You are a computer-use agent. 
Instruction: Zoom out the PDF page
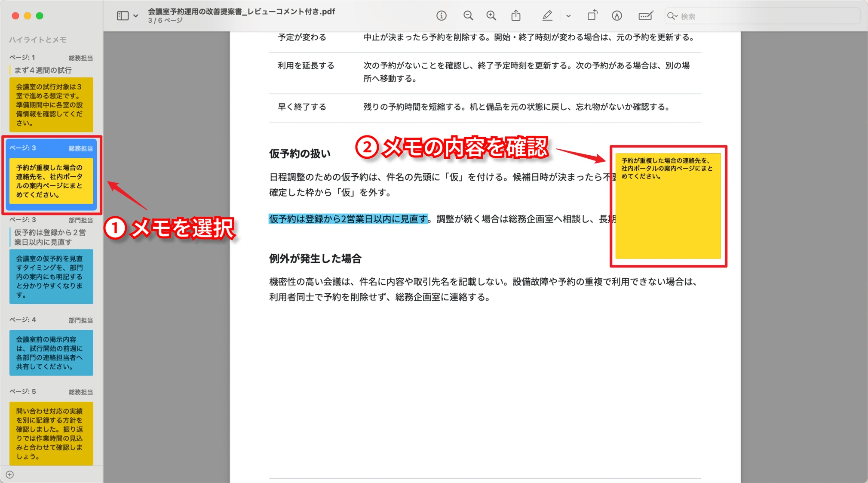(468, 16)
